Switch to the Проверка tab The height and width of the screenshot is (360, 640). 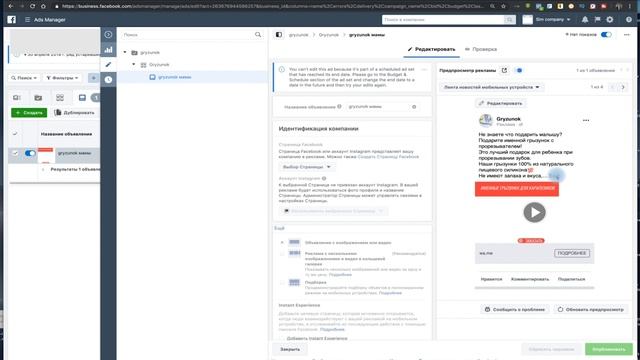(x=481, y=49)
